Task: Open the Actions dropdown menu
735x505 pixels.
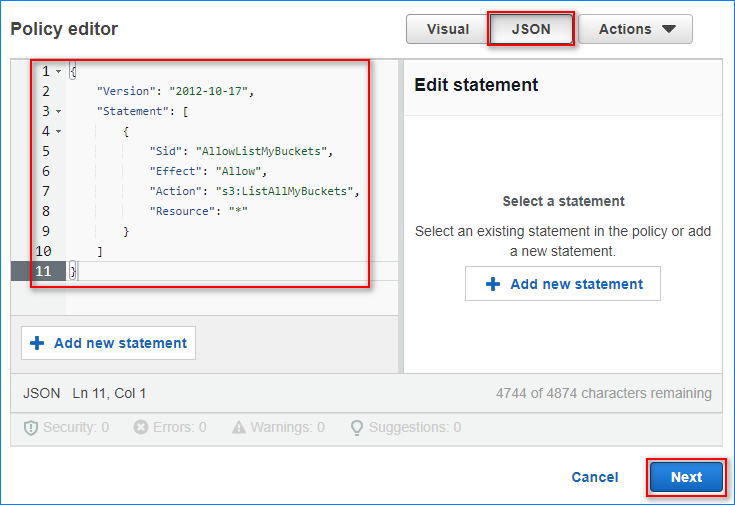Action: tap(635, 29)
